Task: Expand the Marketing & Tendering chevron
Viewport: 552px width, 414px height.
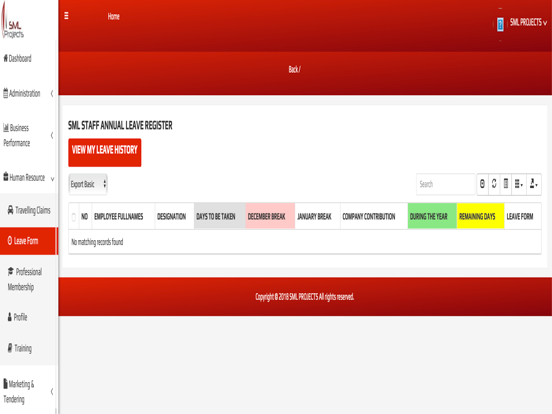Action: 52,391
